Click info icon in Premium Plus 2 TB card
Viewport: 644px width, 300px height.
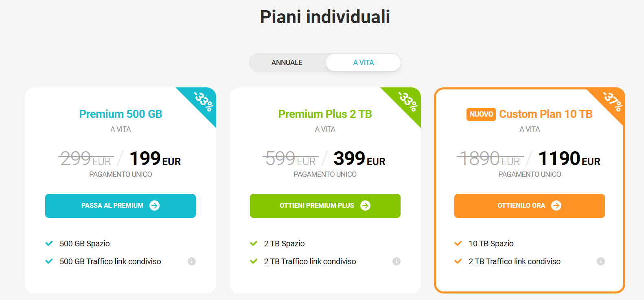tap(396, 261)
